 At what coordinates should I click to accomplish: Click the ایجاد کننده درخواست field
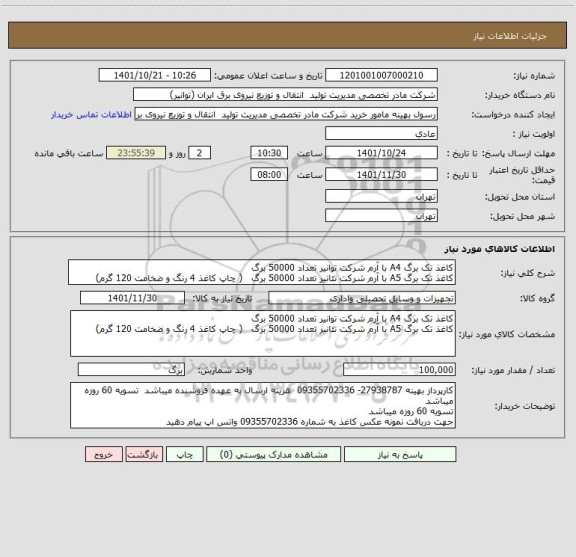[x=286, y=114]
